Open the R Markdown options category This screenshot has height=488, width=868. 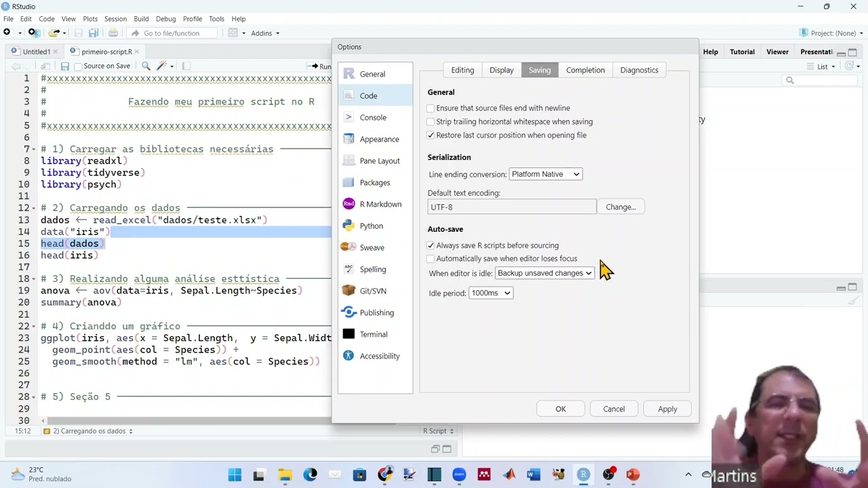pos(375,204)
